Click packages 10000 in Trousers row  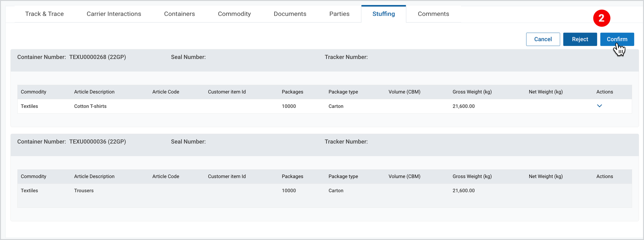(x=289, y=190)
